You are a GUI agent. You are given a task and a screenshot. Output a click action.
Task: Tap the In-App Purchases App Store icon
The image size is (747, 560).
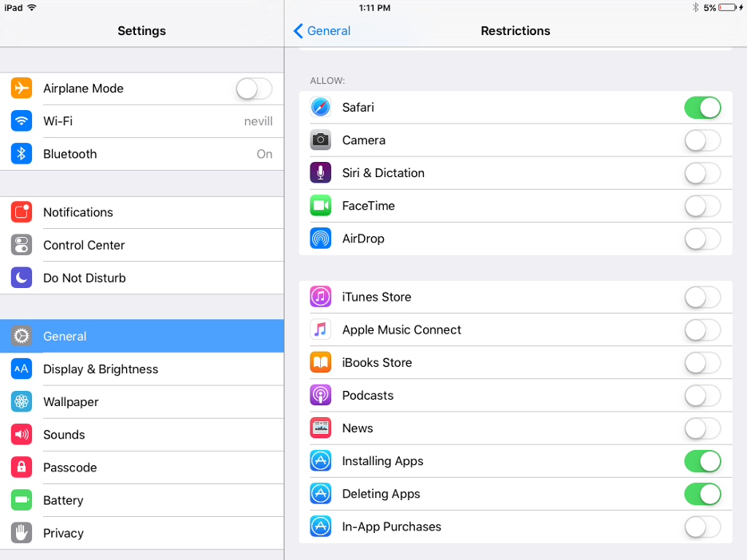(321, 526)
